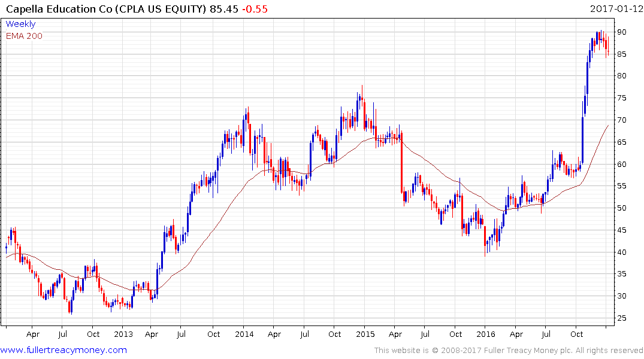The width and height of the screenshot is (644, 359).
Task: Click the 60 price axis label
Action: tap(621, 164)
